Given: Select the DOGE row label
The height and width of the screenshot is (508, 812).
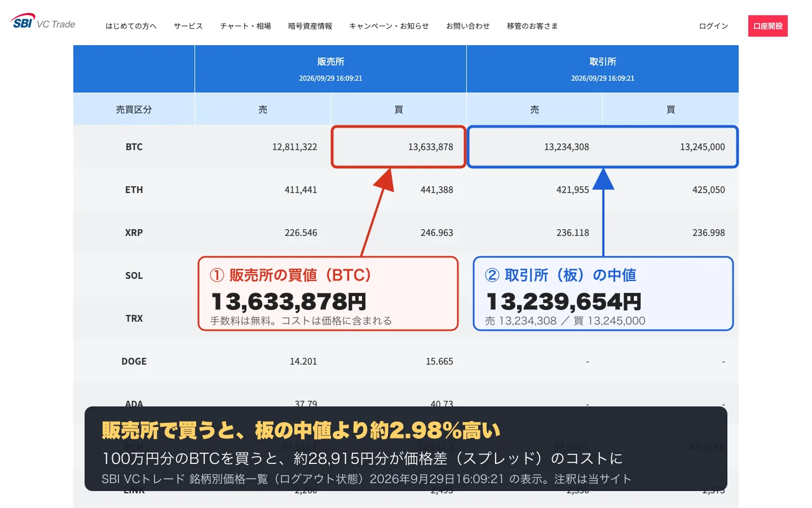Looking at the screenshot, I should pyautogui.click(x=134, y=361).
